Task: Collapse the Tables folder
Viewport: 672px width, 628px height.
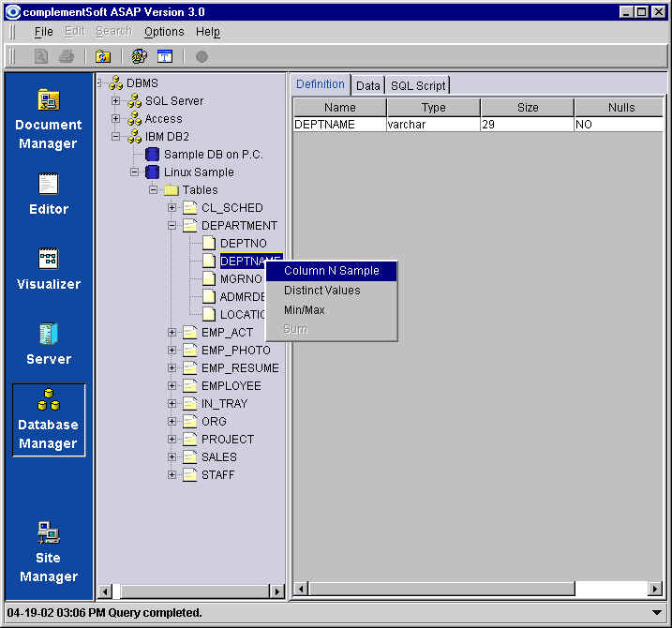Action: coord(153,190)
